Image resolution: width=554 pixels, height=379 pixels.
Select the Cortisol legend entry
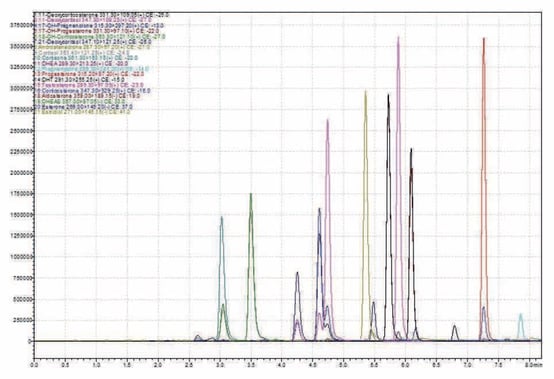click(x=82, y=53)
